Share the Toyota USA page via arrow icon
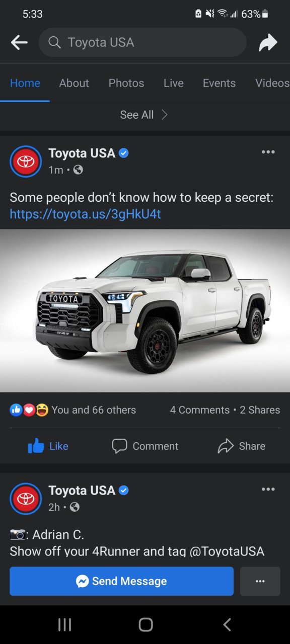 [x=268, y=43]
